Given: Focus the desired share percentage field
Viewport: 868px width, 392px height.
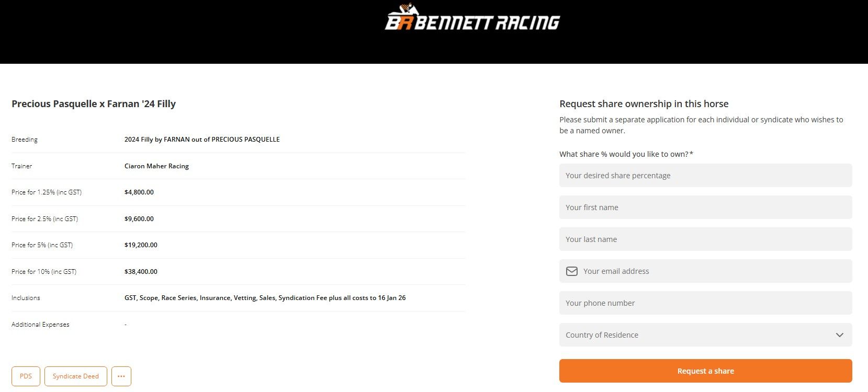Looking at the screenshot, I should pos(705,176).
